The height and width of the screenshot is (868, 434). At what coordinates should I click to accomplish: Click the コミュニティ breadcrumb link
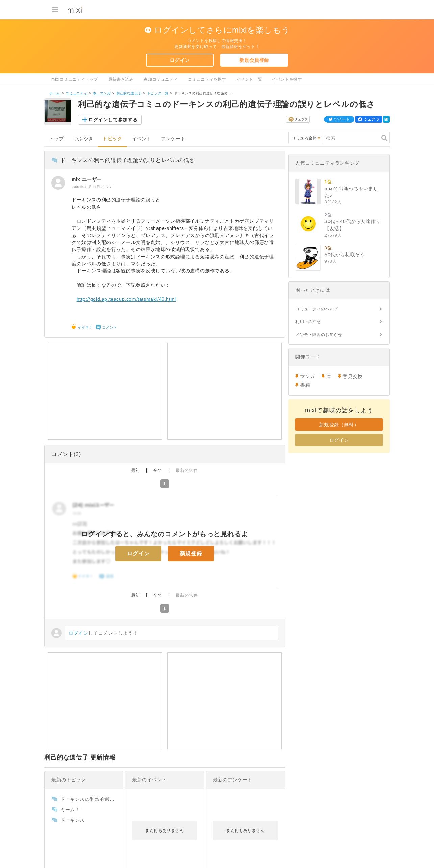(x=76, y=93)
